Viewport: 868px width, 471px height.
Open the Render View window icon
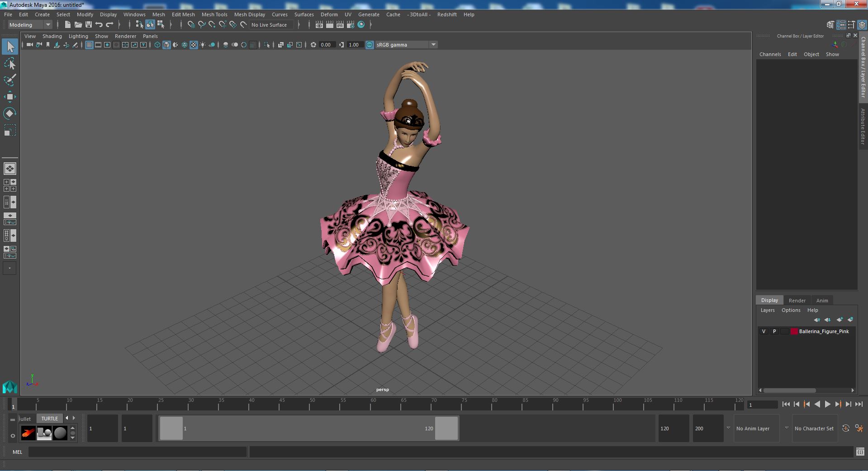pos(319,25)
